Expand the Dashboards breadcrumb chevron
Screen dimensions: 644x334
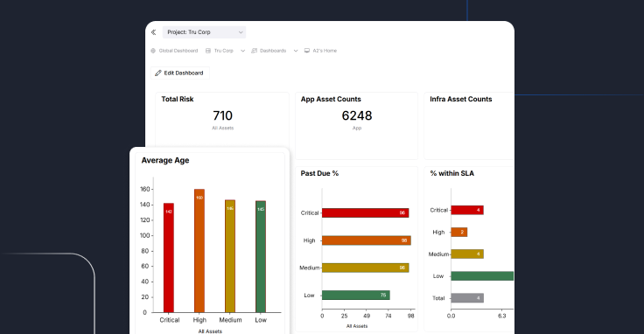296,51
